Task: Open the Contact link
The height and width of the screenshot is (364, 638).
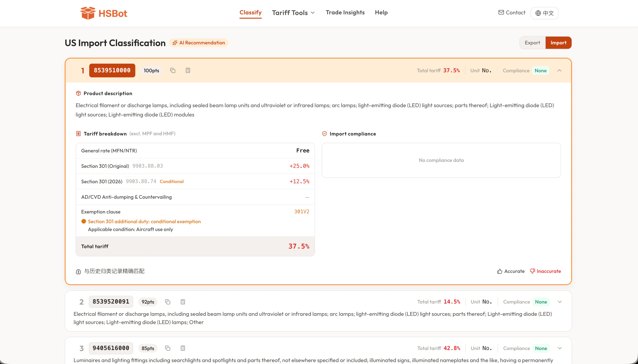Action: (512, 12)
